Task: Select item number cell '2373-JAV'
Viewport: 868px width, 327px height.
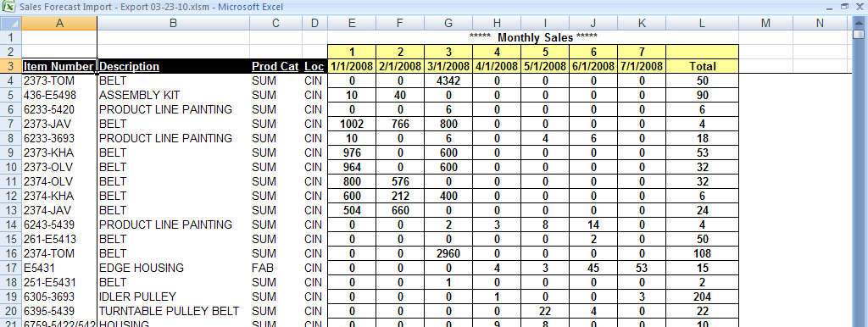Action: 59,124
